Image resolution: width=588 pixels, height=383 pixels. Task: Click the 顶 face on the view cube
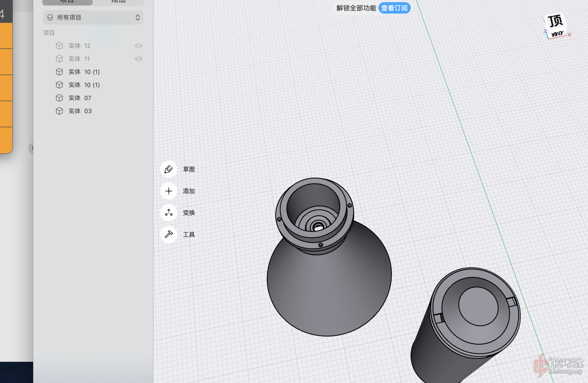point(556,21)
